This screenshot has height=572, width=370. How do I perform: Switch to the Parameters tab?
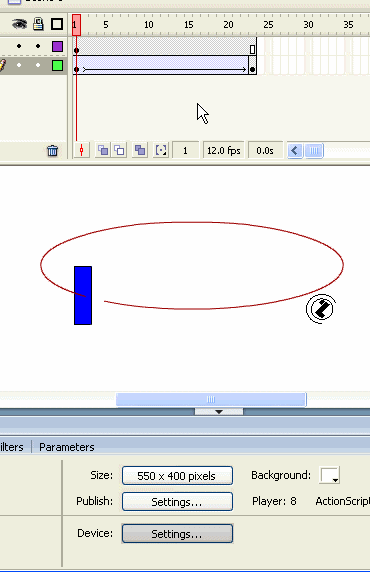coord(67,447)
